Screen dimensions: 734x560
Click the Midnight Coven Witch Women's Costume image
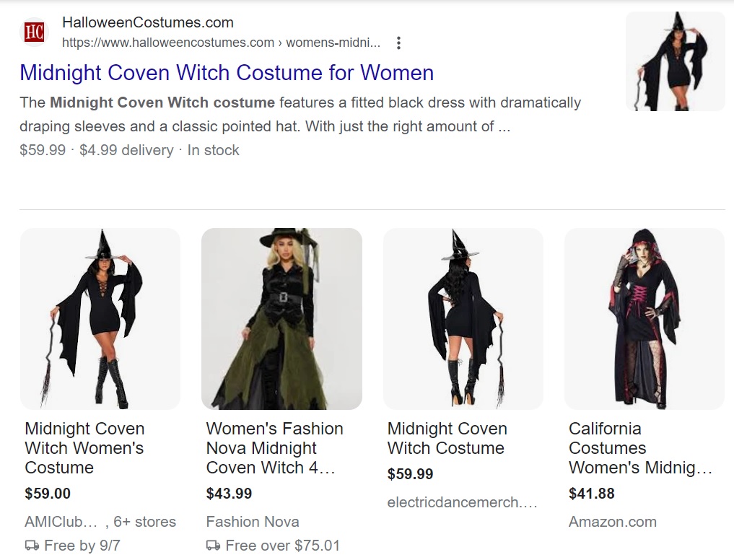[x=100, y=319]
